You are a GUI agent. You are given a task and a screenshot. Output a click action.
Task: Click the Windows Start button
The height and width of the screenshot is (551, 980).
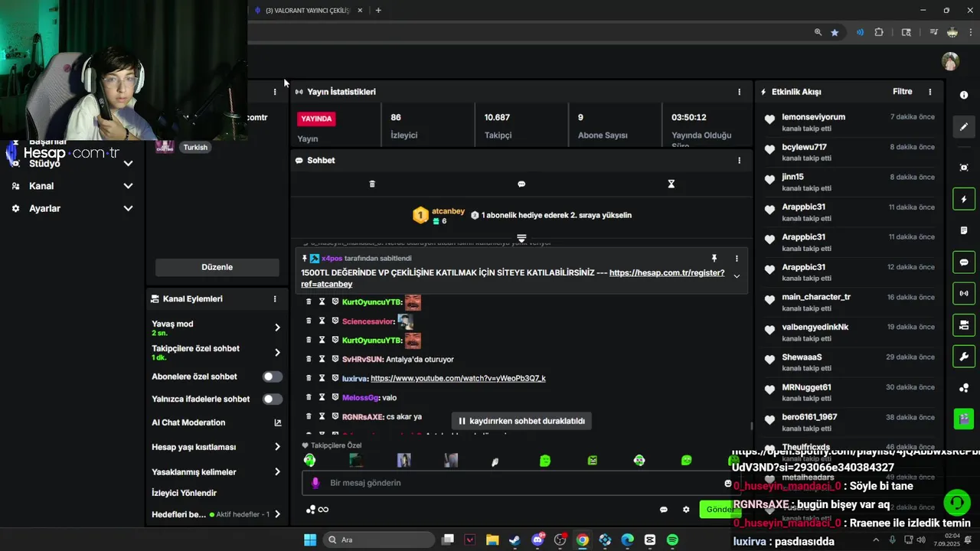(x=310, y=540)
